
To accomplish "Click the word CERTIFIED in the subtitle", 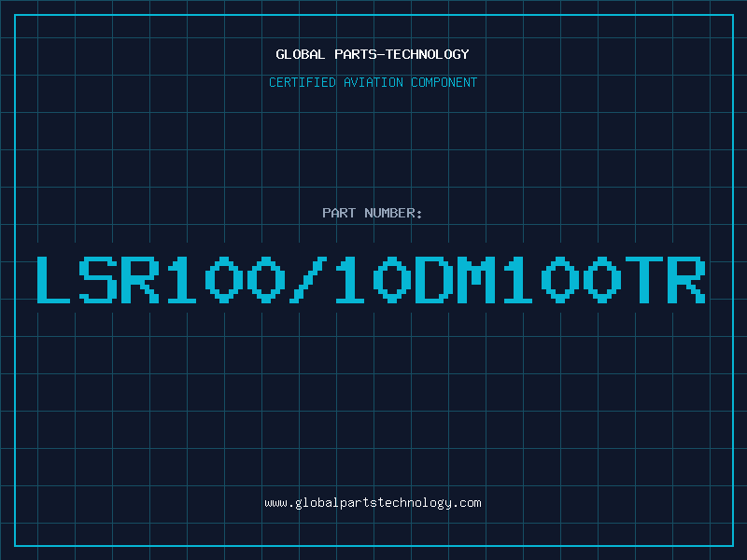I will (x=303, y=83).
